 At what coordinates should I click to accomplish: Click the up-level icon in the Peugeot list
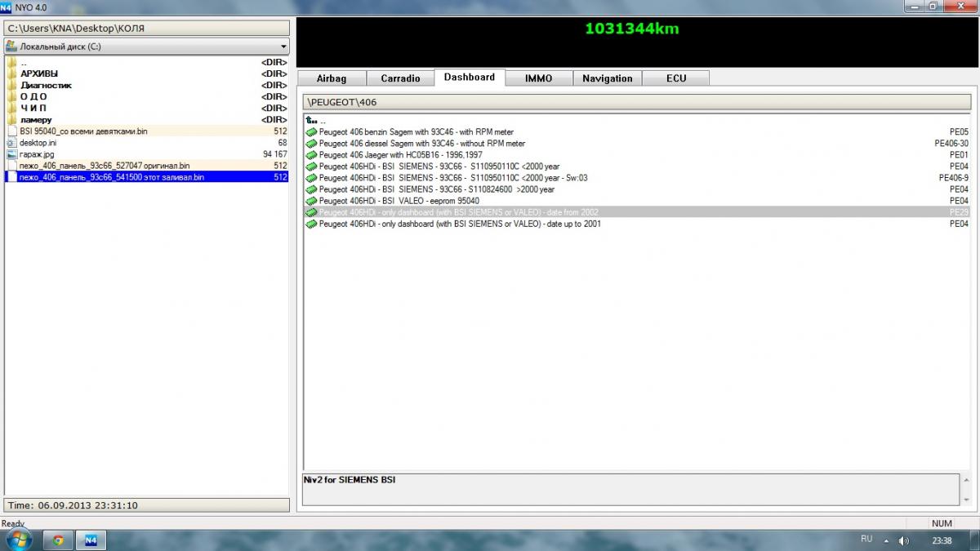[311, 121]
